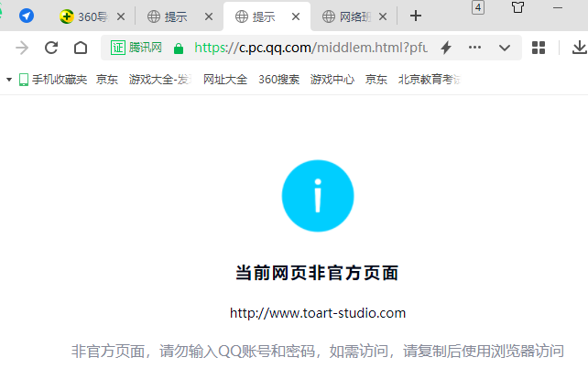The image size is (588, 390).
Task: Close the 360导航 tab
Action: click(121, 16)
